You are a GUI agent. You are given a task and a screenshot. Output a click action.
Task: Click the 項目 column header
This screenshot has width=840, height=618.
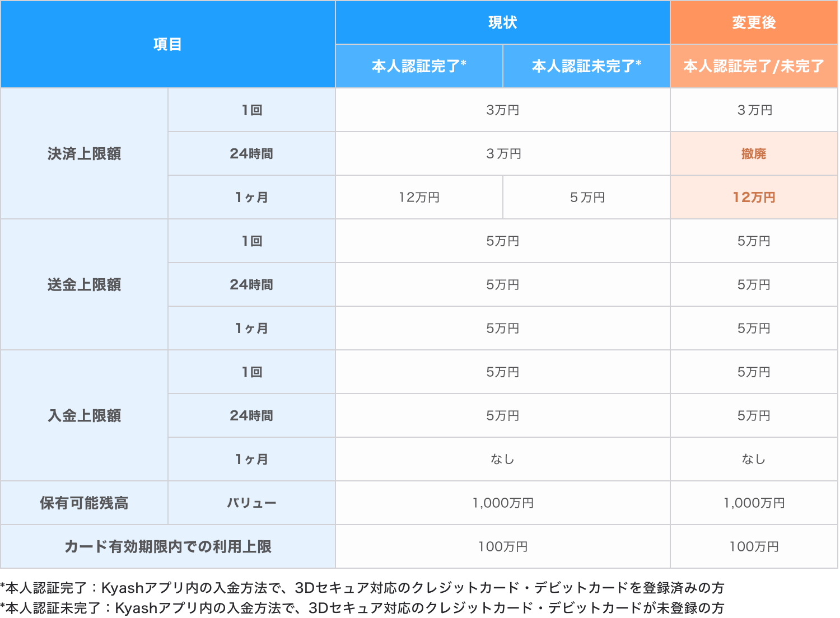pyautogui.click(x=166, y=44)
